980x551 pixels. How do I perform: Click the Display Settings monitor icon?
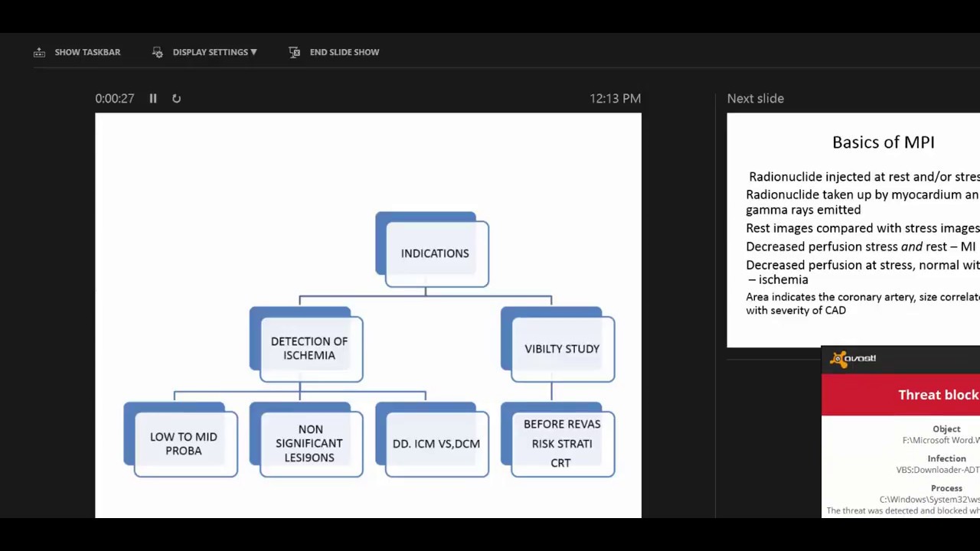[x=158, y=52]
